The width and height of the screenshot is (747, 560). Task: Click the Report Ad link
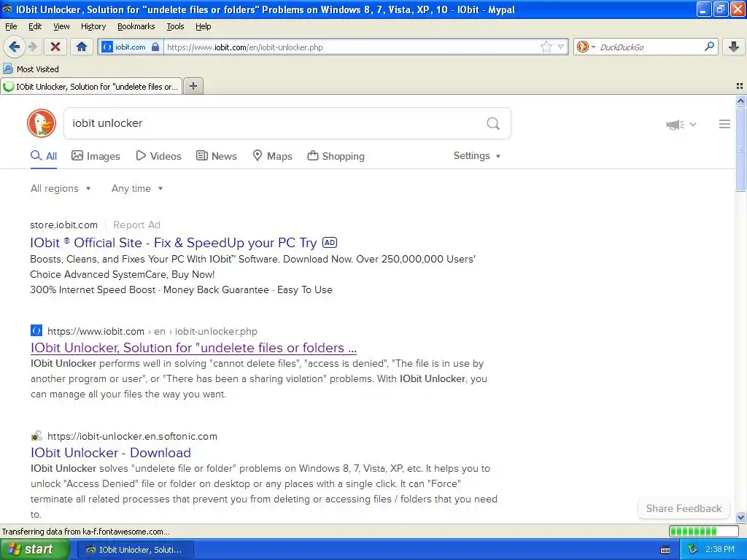pyautogui.click(x=136, y=225)
